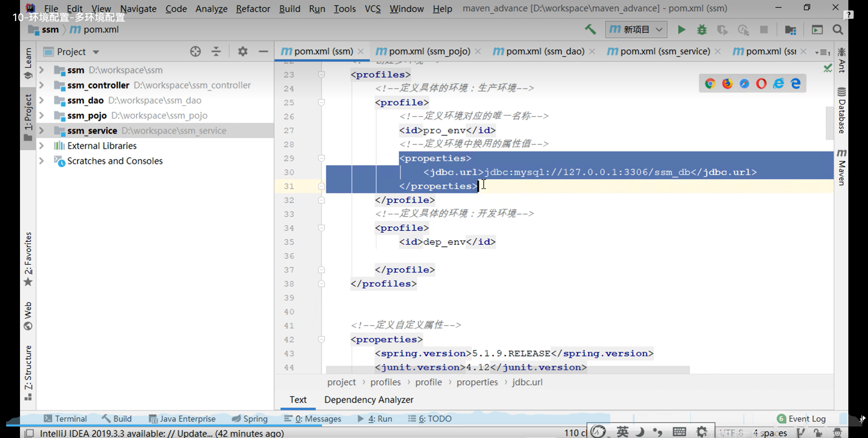Open Project panel settings gear
The image size is (868, 438).
pos(242,51)
